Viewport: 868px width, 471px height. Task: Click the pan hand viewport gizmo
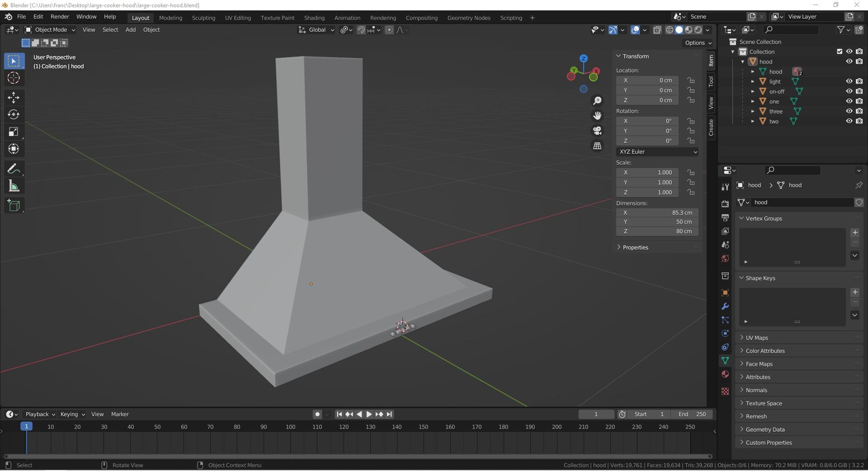coord(597,115)
